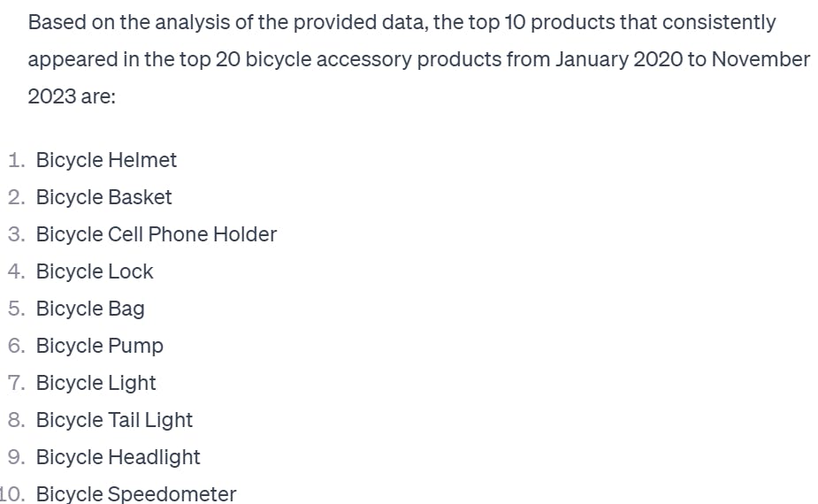Click the list number 9 marker

pyautogui.click(x=16, y=457)
